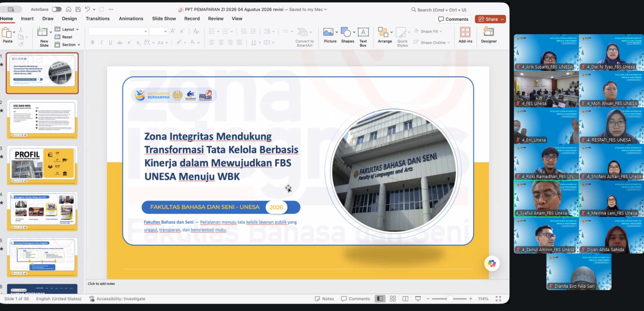Fit slide to current window

498,299
